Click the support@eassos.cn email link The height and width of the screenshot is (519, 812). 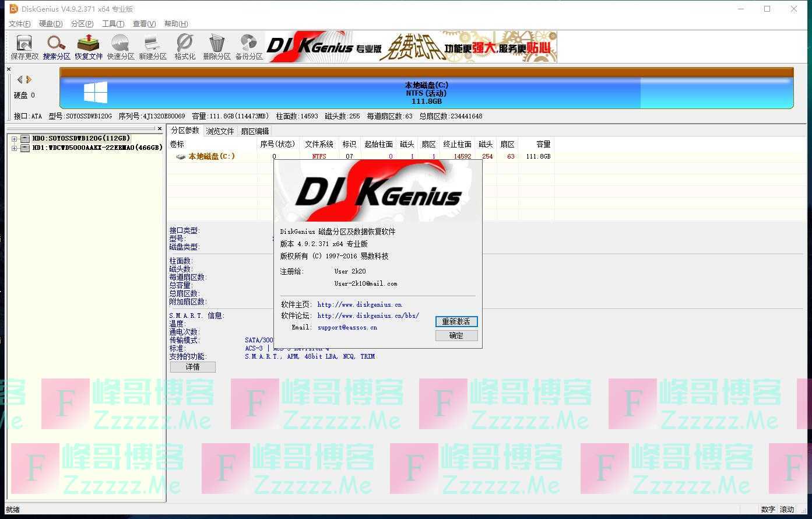click(347, 328)
